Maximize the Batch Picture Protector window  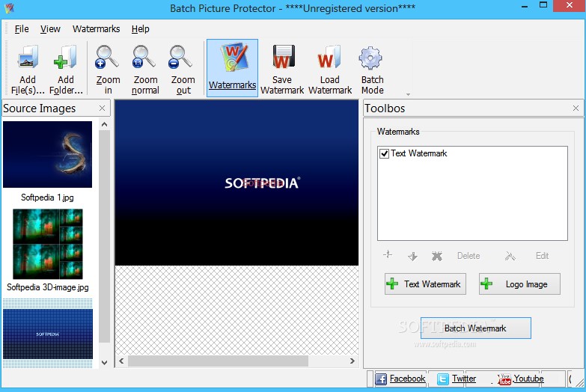pyautogui.click(x=543, y=5)
